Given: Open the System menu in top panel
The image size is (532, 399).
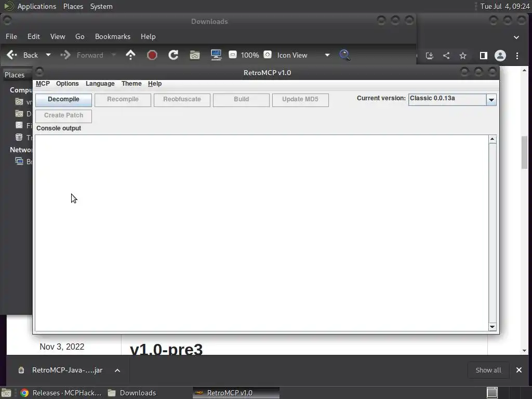Looking at the screenshot, I should [x=101, y=6].
